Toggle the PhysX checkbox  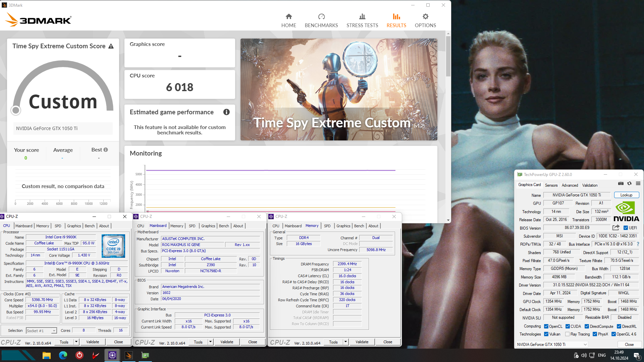tap(595, 334)
